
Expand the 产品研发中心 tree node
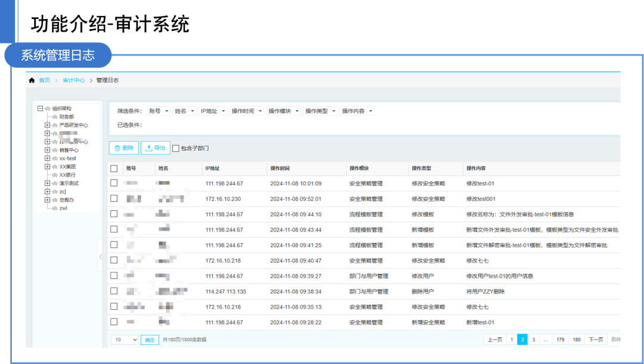pos(47,125)
